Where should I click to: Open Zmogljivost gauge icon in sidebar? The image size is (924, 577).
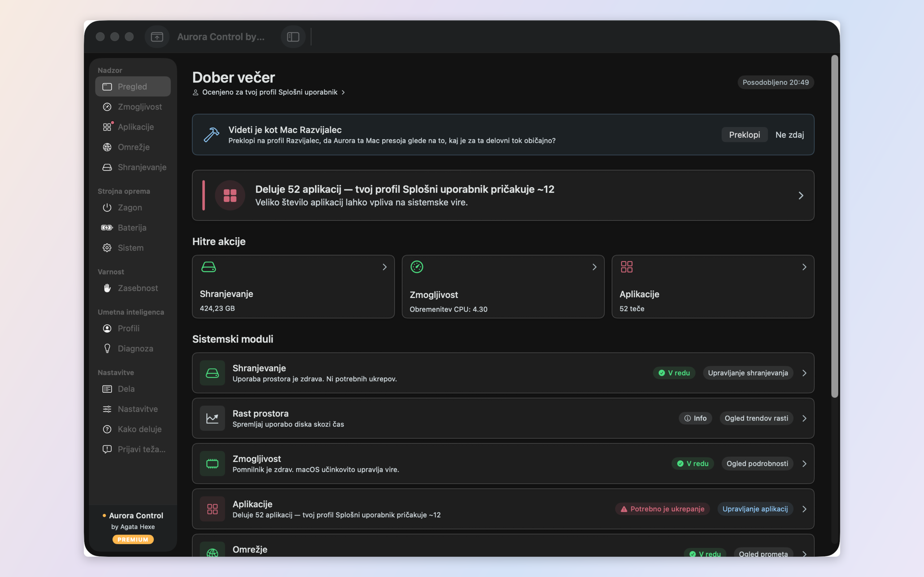[x=107, y=107]
